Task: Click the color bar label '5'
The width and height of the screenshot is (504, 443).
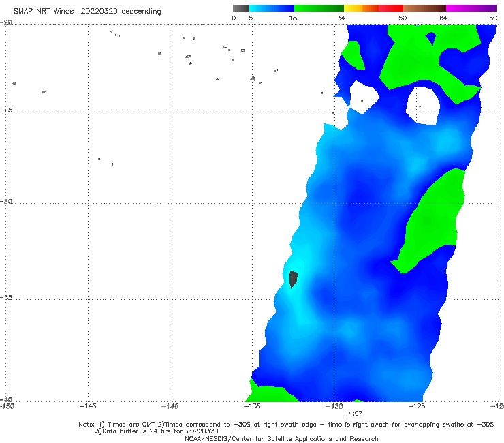Action: (251, 18)
